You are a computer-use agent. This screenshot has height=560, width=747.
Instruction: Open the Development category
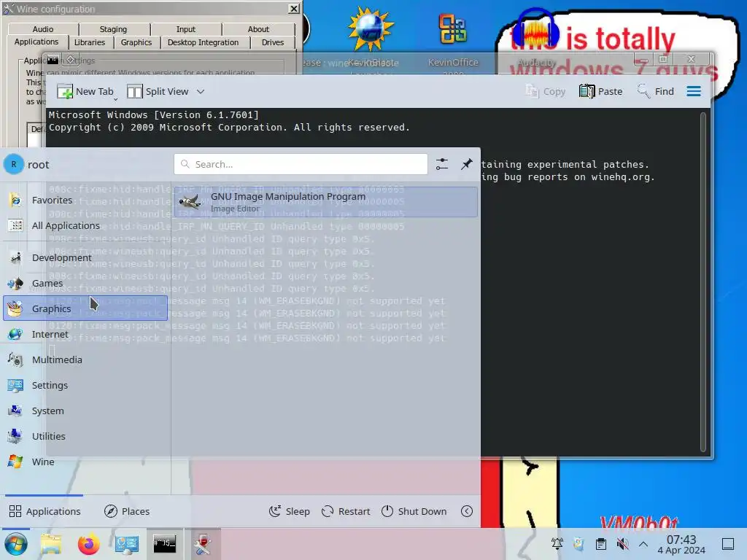coord(86,257)
